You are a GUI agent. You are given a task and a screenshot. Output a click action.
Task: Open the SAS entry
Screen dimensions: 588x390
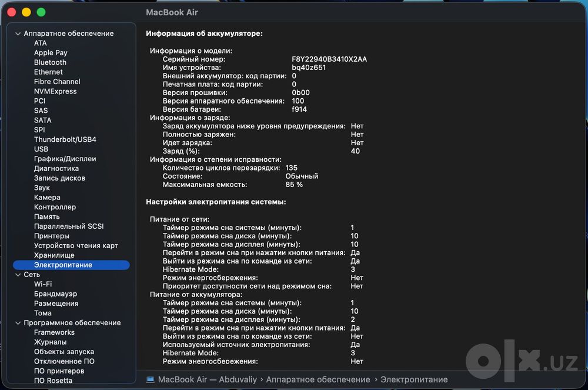(41, 111)
